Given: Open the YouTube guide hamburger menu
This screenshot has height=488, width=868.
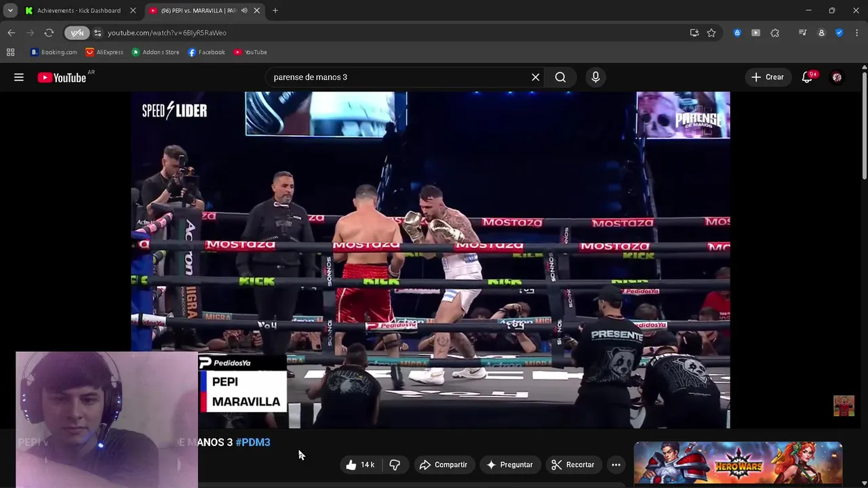Looking at the screenshot, I should tap(19, 77).
